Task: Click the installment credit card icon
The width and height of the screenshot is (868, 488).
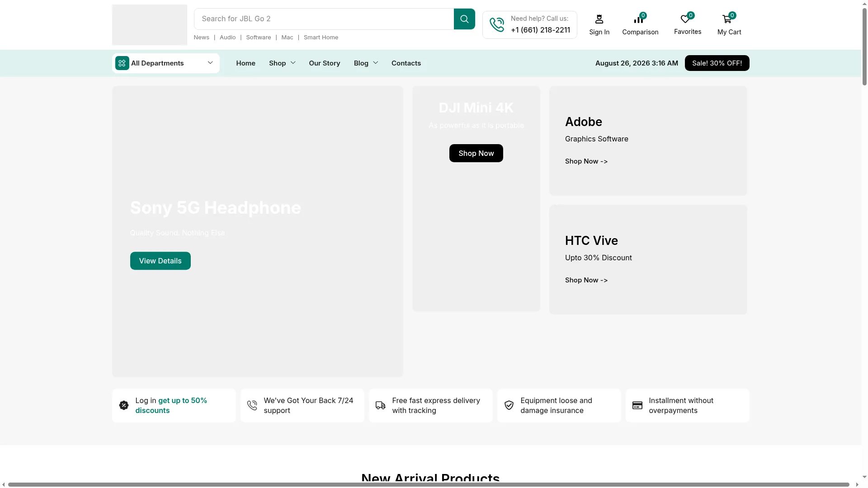Action: pyautogui.click(x=637, y=405)
